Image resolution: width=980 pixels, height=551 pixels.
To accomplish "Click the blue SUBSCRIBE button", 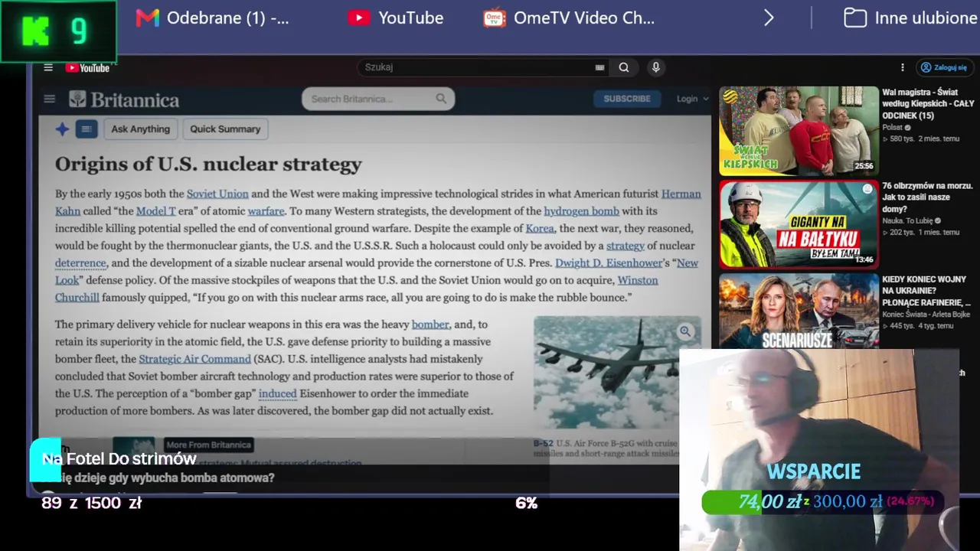I will (x=627, y=99).
